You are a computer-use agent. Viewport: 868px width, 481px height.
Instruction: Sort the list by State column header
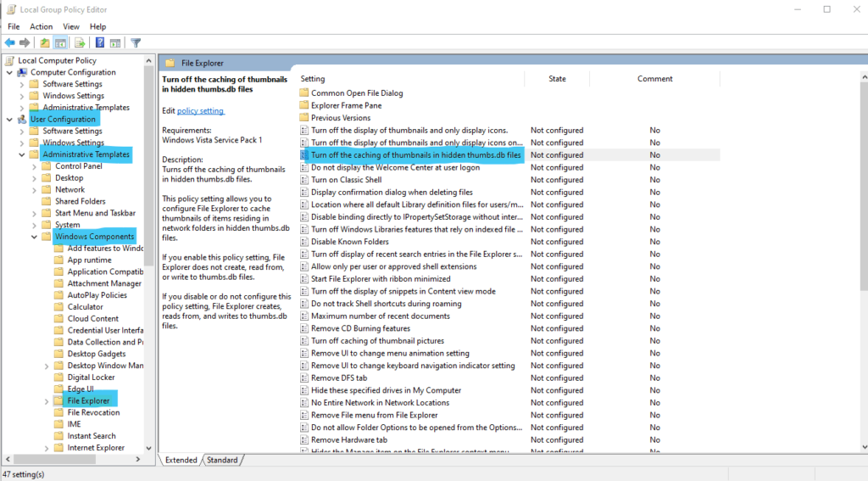tap(557, 79)
